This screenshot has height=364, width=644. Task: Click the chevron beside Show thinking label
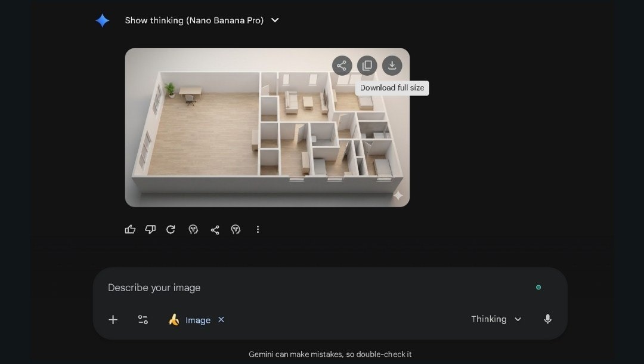(x=275, y=20)
